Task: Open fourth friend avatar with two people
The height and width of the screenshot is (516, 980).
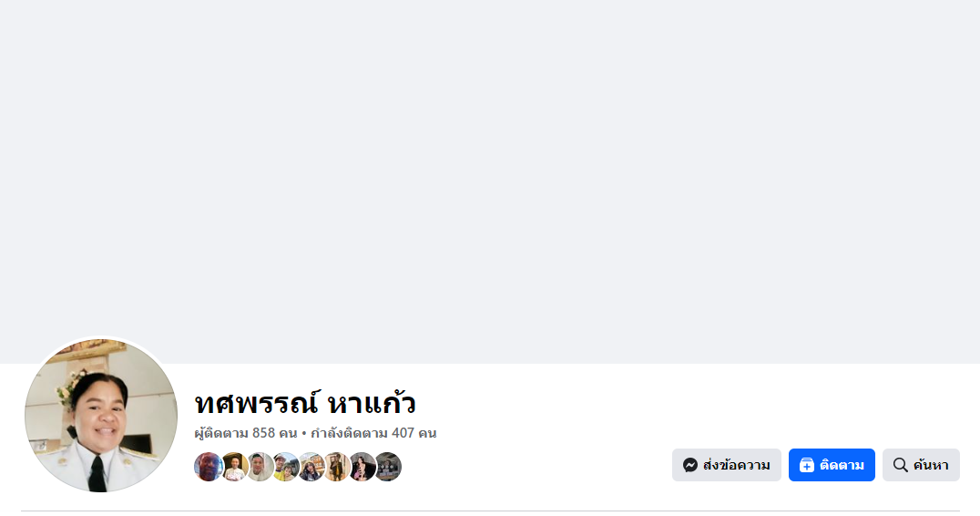Action: point(286,467)
